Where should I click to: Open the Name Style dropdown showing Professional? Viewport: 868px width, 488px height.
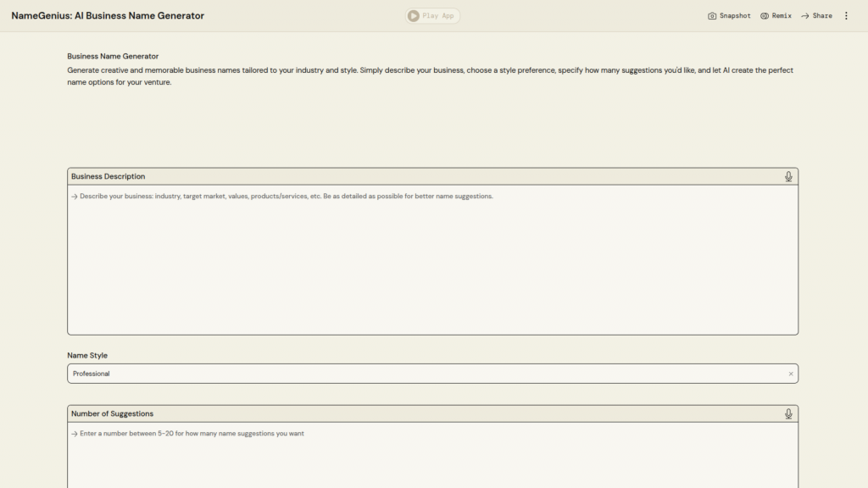tap(424, 374)
